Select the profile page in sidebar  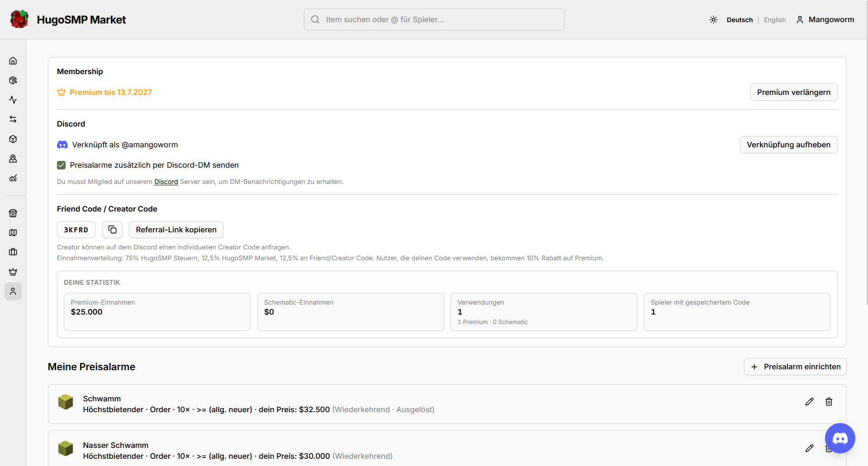13,292
